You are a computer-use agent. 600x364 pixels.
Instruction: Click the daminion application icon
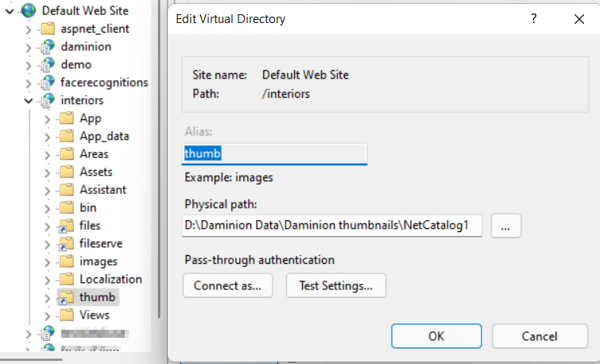coord(48,47)
